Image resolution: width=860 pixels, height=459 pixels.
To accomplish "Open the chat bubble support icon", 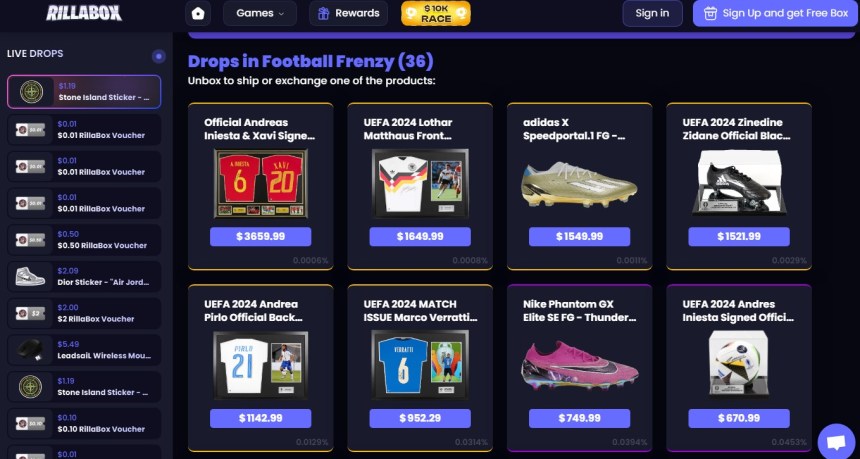I will [x=836, y=441].
